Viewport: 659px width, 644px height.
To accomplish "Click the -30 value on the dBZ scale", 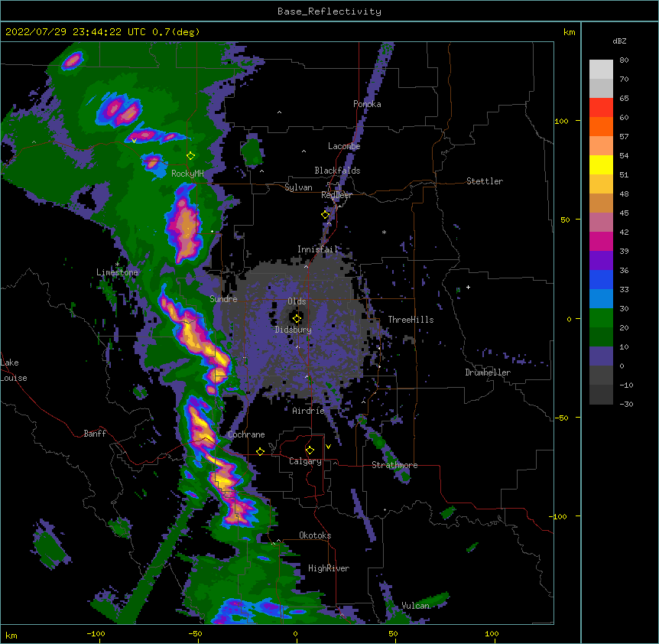I will 626,404.
